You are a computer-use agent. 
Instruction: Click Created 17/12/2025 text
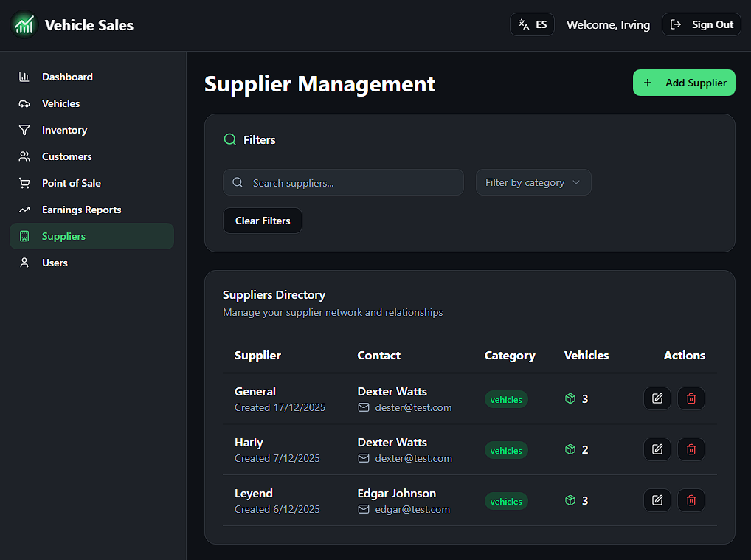click(280, 407)
